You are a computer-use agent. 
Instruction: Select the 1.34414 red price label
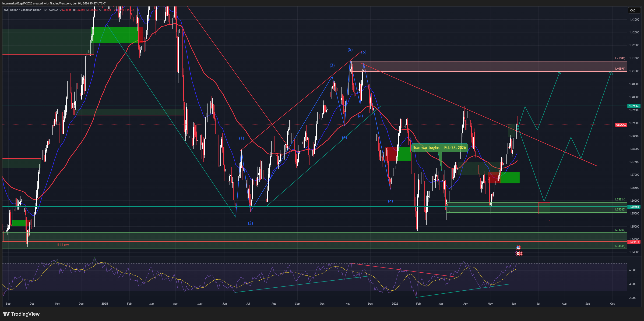[x=634, y=242]
